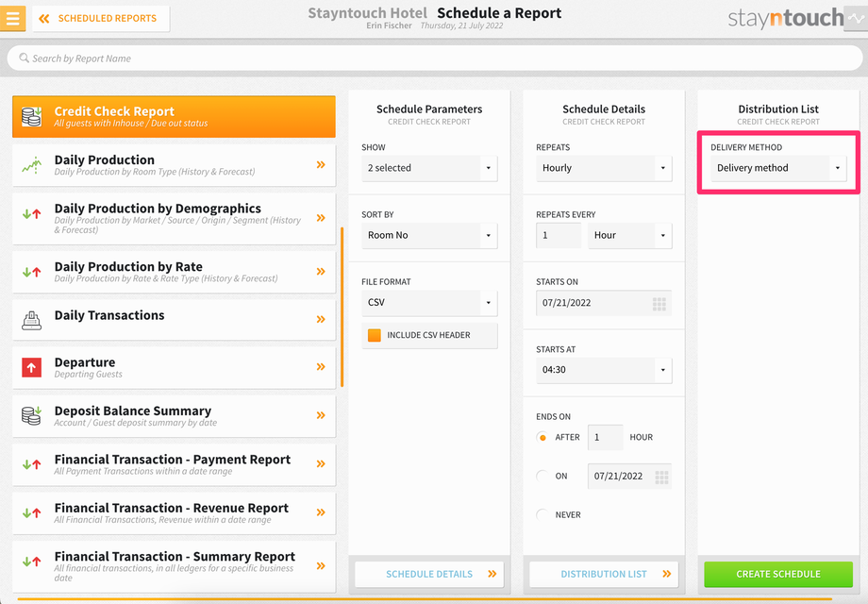Click the Daily Production chart icon
Viewport: 868px width, 604px height.
point(31,165)
